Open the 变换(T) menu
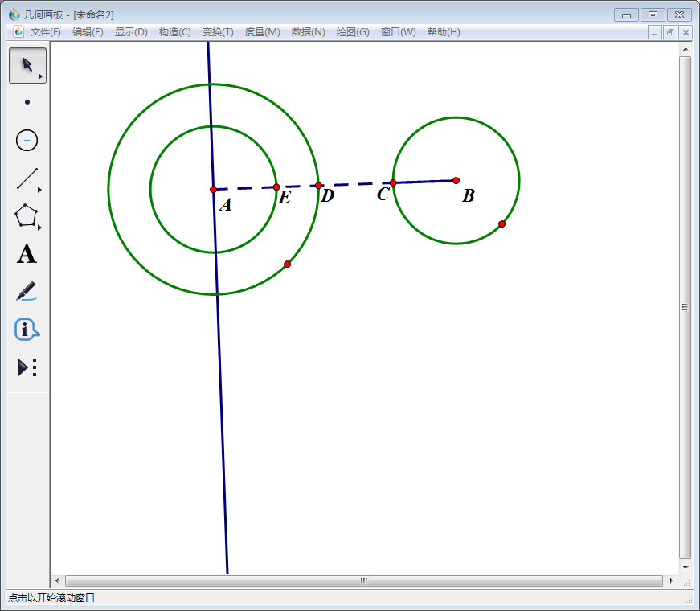This screenshot has width=700, height=611. click(x=218, y=32)
